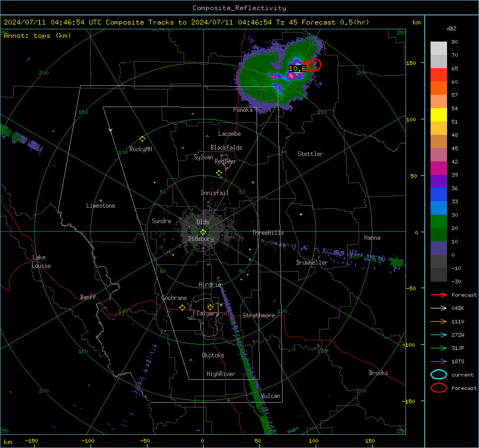The image size is (479, 448).
Task: Click the red forecast arrow in legend
Action: 439,295
